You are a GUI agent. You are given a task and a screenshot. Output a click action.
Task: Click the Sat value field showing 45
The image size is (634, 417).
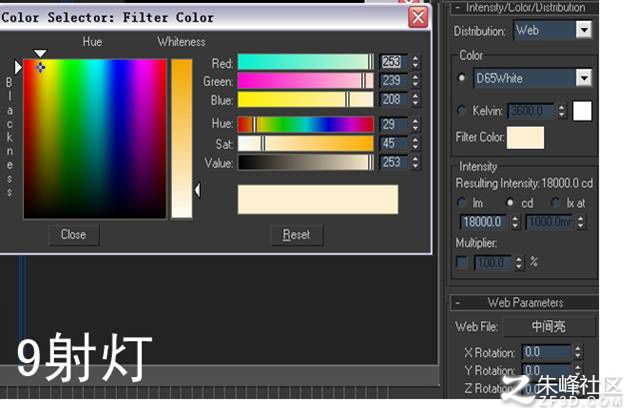coord(393,143)
